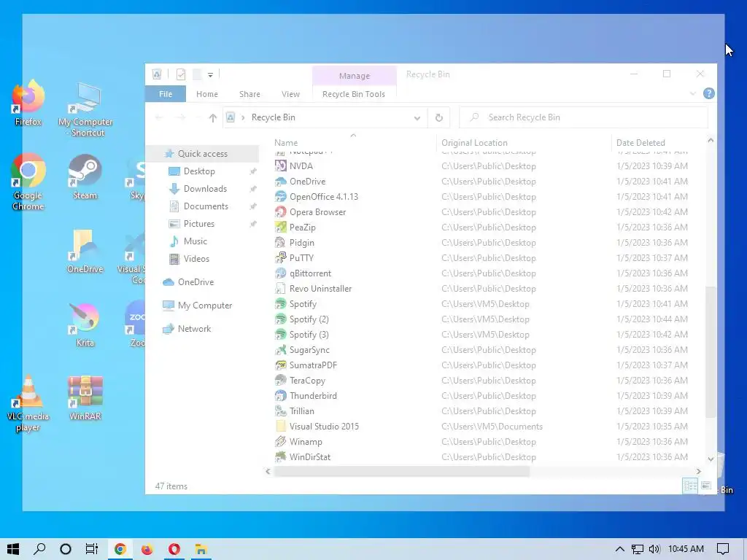Select the Steam desktop icon
This screenshot has width=747, height=560.
(85, 176)
